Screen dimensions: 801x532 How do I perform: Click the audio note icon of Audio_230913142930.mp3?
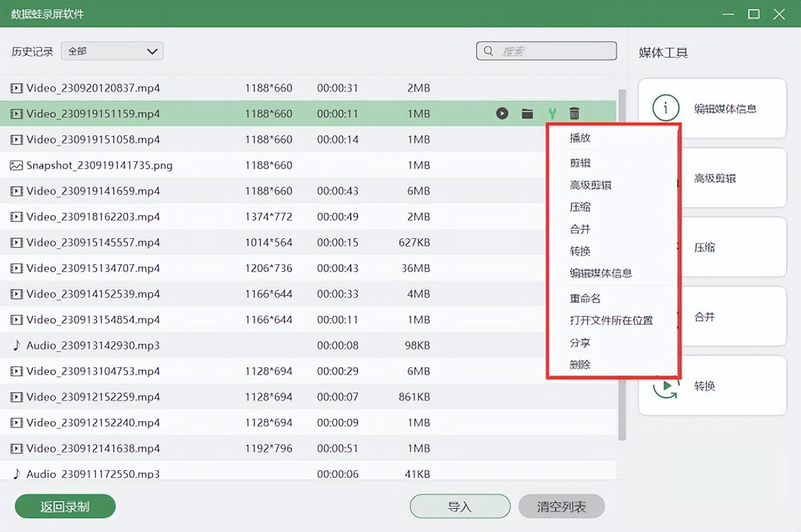point(17,345)
